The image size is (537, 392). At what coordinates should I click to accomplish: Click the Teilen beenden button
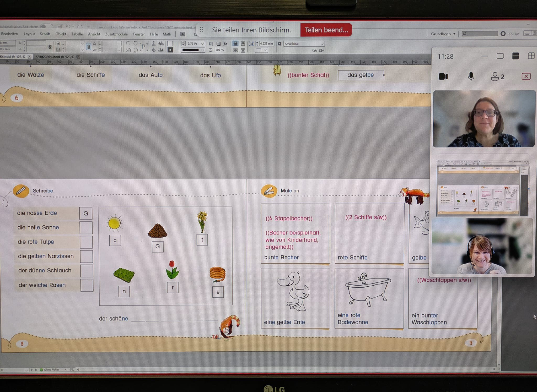point(326,30)
